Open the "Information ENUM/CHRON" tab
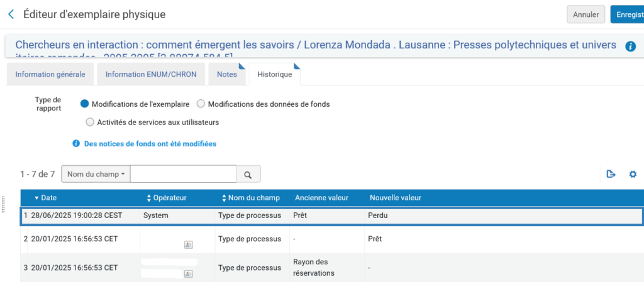Screen dimensions: 644x282 coord(151,74)
